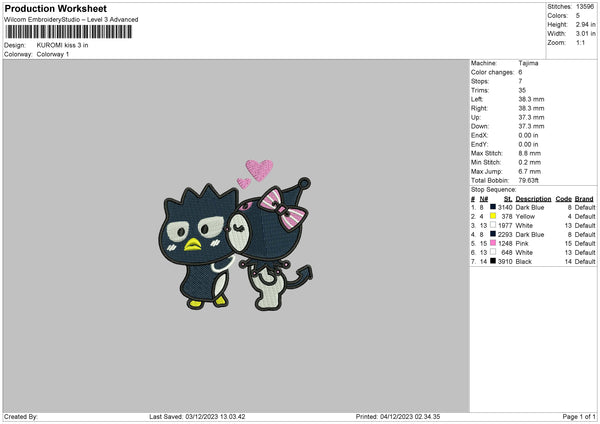The height and width of the screenshot is (424, 600).
Task: Click the Black color swatch in row 7
Action: (493, 261)
